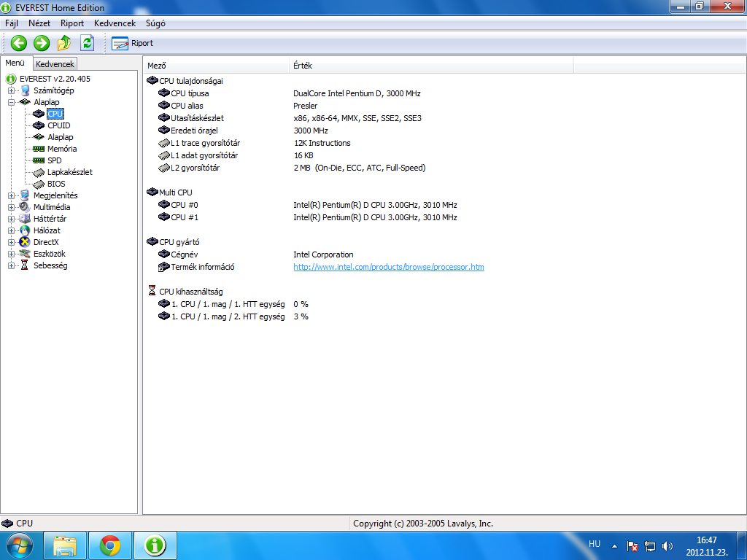Select the CPU #0 row
The width and height of the screenshot is (747, 560).
point(307,205)
